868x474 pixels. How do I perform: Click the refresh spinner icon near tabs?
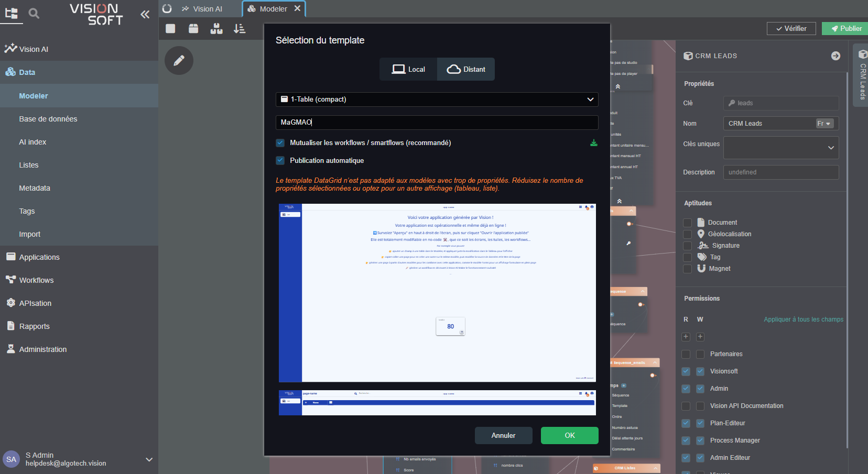pyautogui.click(x=167, y=9)
